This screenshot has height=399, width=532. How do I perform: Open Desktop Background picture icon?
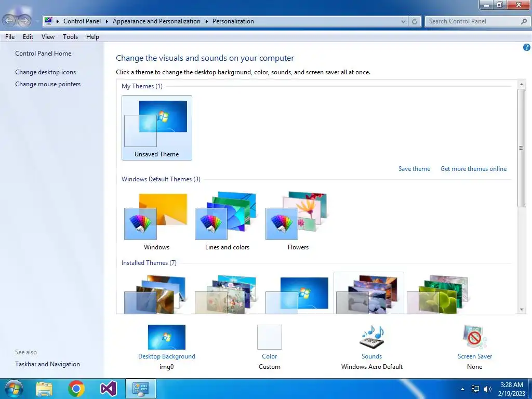167,337
